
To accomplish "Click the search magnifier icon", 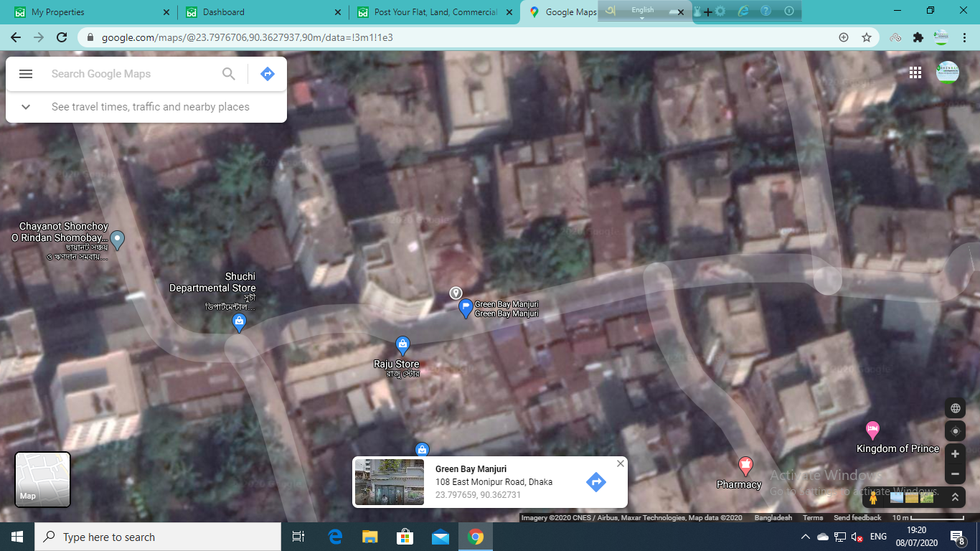I will tap(229, 74).
